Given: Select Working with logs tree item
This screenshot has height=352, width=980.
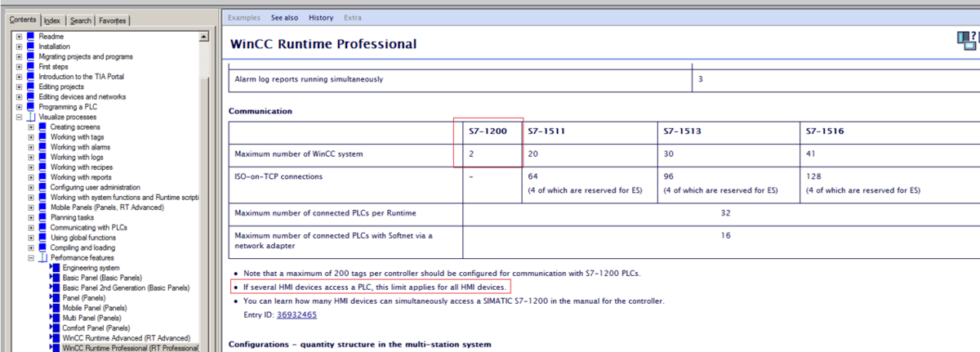Looking at the screenshot, I should pyautogui.click(x=77, y=157).
